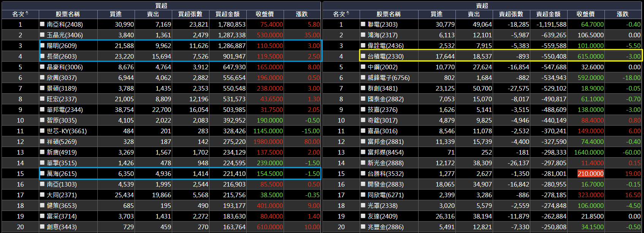
Task: Sort 賣超 table by 買進 column
Action: click(x=437, y=14)
